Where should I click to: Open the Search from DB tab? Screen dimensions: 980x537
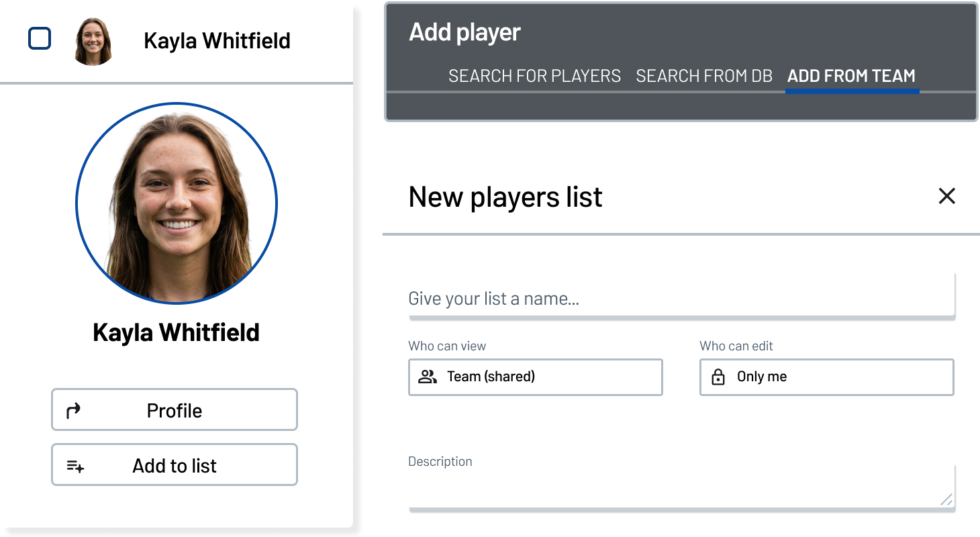coord(704,76)
